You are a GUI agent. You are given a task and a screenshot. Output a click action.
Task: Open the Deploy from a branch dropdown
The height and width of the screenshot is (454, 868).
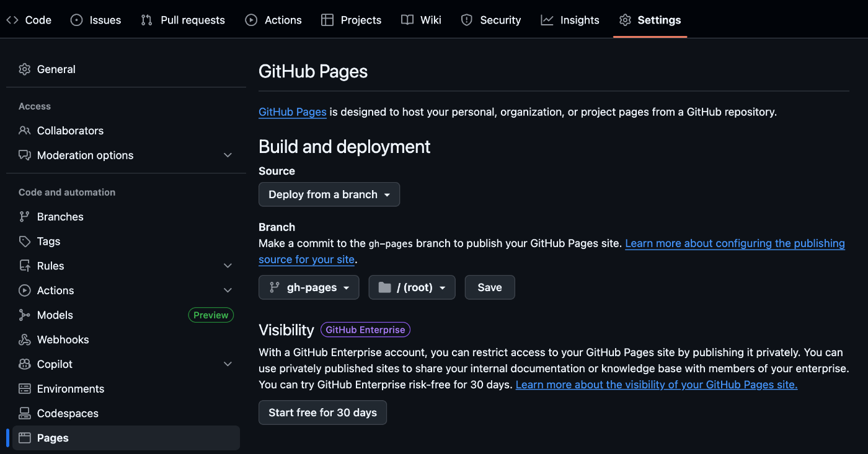pos(329,194)
